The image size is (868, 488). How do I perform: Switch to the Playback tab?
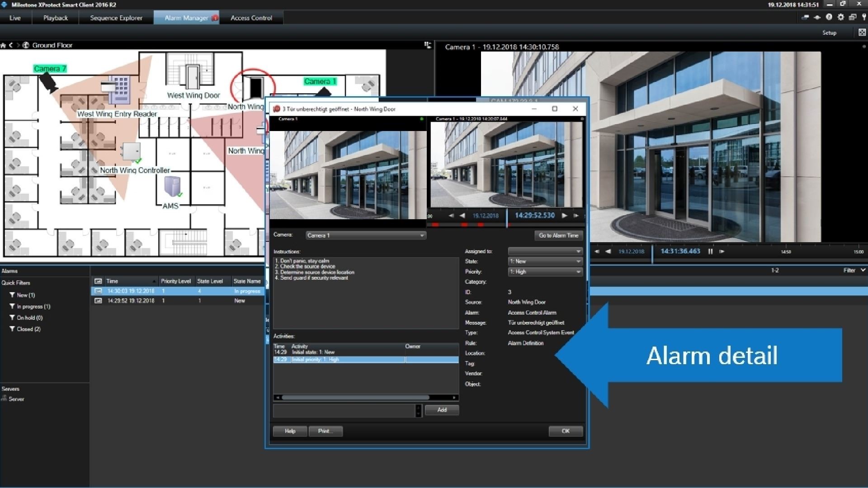(x=55, y=18)
